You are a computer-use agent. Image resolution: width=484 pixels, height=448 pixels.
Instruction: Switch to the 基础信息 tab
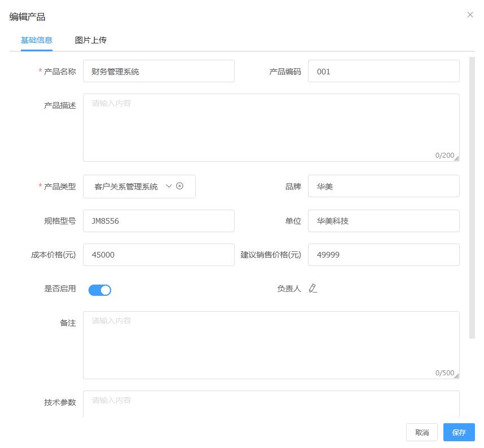37,40
